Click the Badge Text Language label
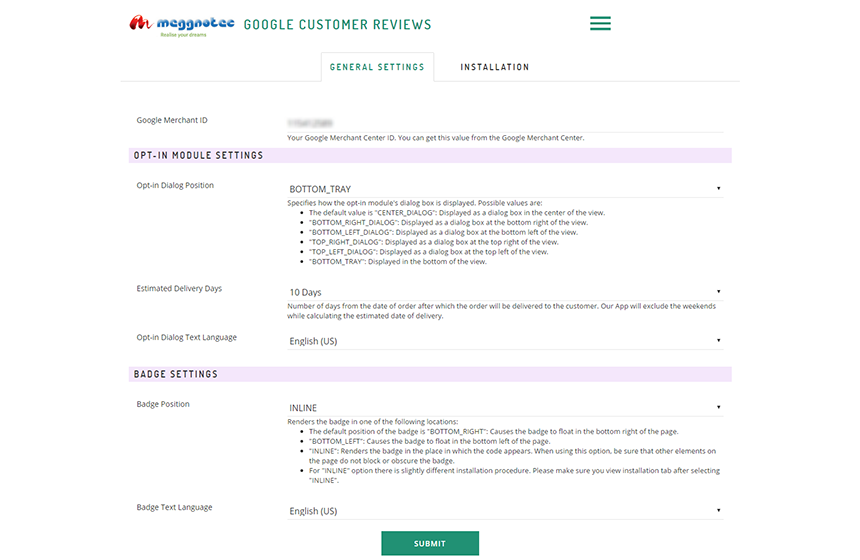This screenshot has height=560, width=860. point(174,507)
